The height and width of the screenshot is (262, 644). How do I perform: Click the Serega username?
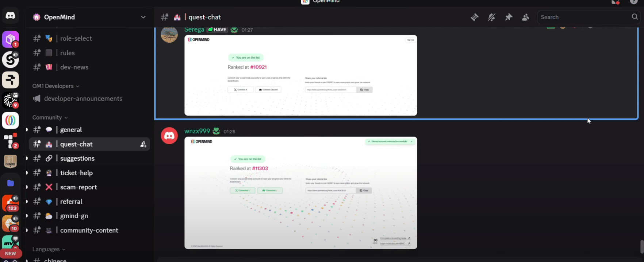pos(194,30)
